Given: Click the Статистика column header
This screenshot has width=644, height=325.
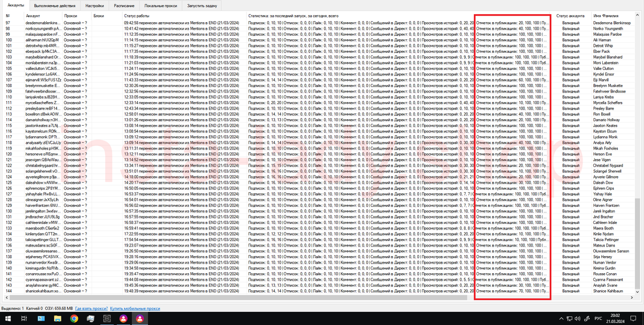Looking at the screenshot, I should (x=400, y=16).
